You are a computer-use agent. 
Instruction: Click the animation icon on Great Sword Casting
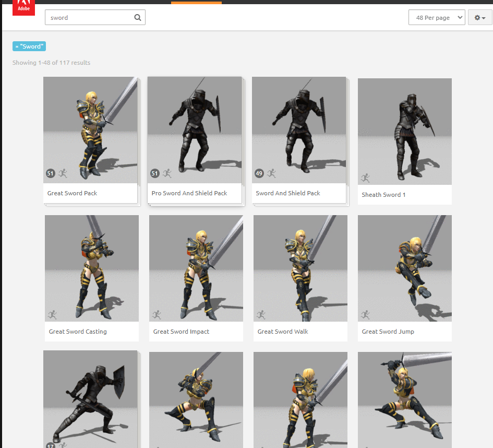click(x=53, y=315)
